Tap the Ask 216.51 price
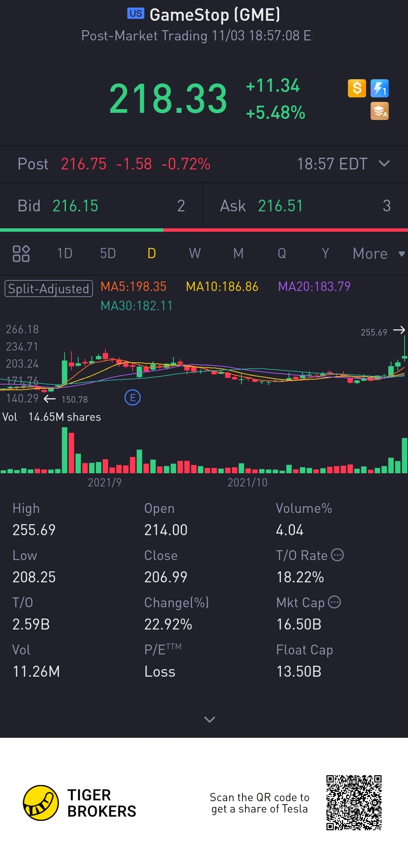Screen dimensions: 408x868 tap(280, 206)
